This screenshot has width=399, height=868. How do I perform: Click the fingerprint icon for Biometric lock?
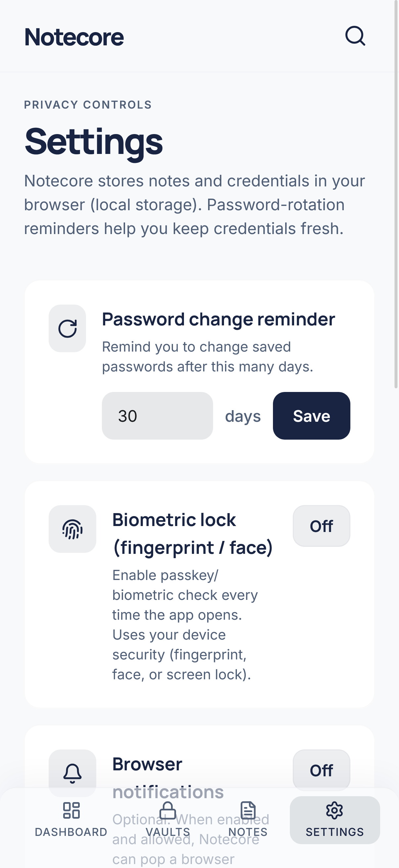coord(72,529)
